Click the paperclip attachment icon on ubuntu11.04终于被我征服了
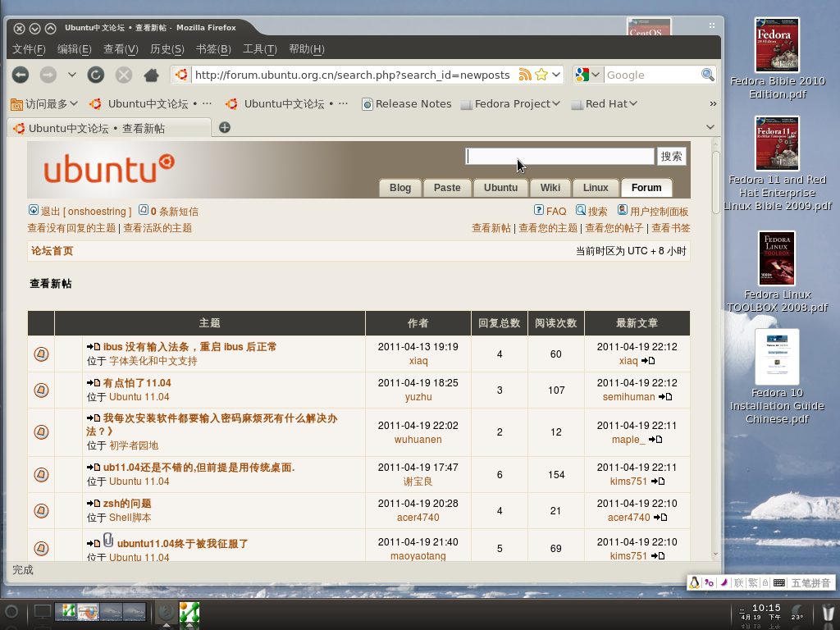 coord(108,540)
